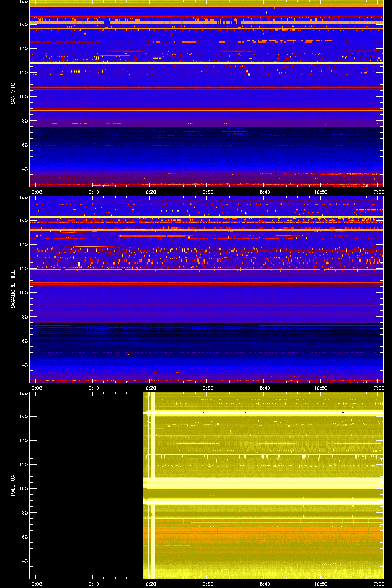Viewport: 392px width, 588px height.
Task: Click the 80 tick on San Vito axis
Action: (24, 120)
